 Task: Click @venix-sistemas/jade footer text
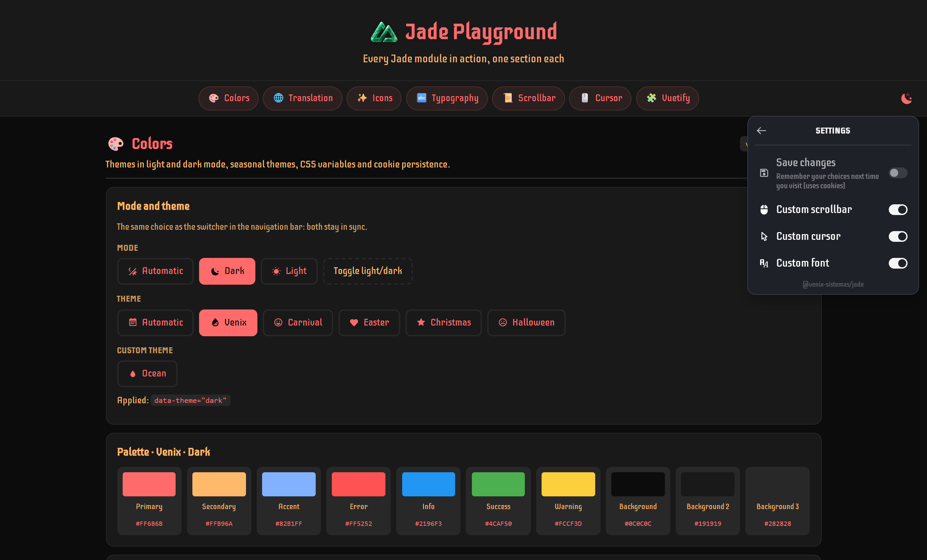[x=833, y=284]
